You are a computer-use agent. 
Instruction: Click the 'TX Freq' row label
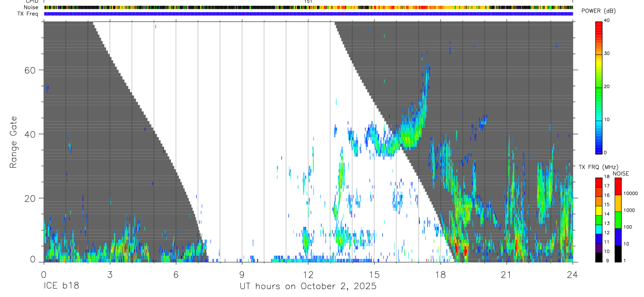pos(29,14)
